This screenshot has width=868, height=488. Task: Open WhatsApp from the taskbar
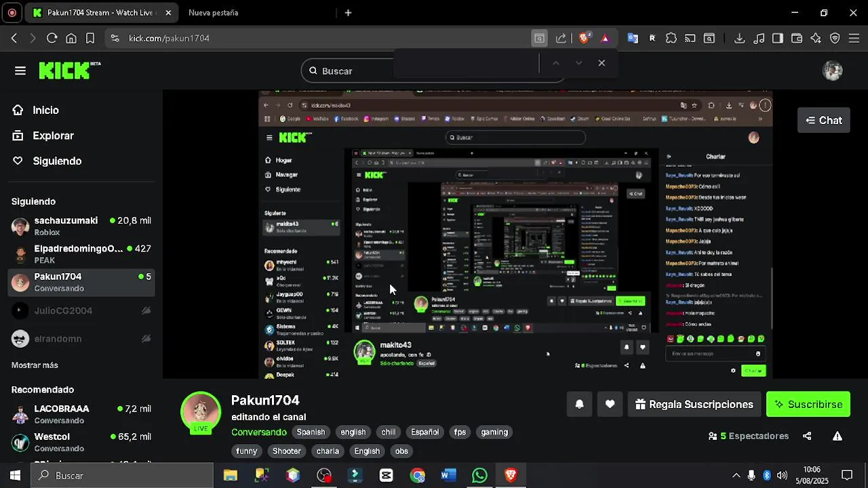click(x=479, y=476)
